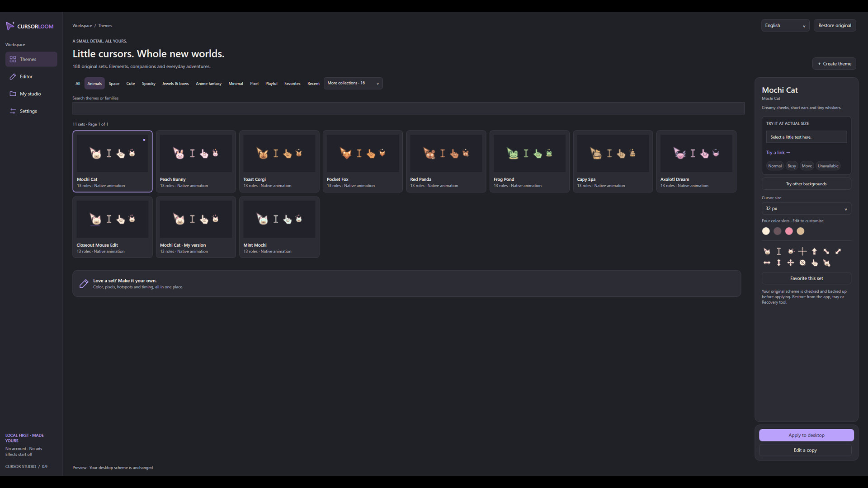Click the CursorLoom logo
The image size is (868, 488).
[29, 26]
